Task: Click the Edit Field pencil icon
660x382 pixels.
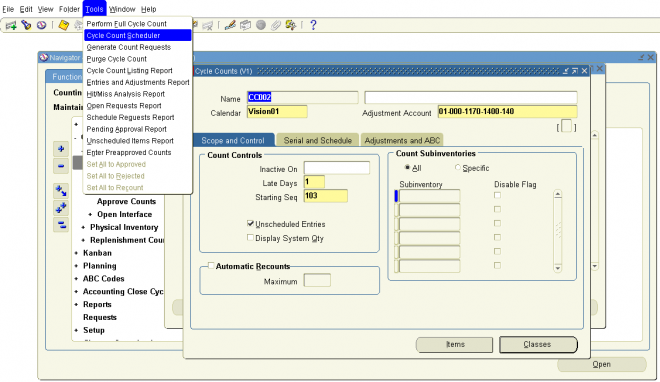Action: tap(230, 25)
